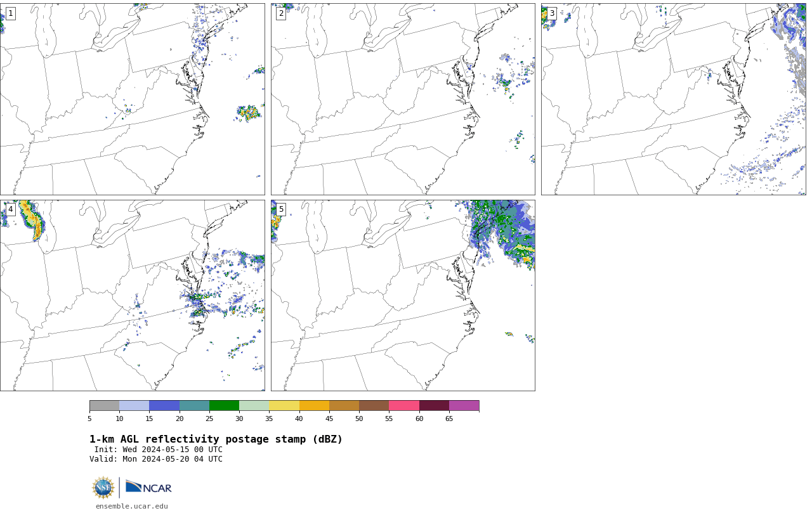Screen dimensions: 812x513
Task: Click the orange 40-45 dBZ swatch
Action: click(x=314, y=406)
